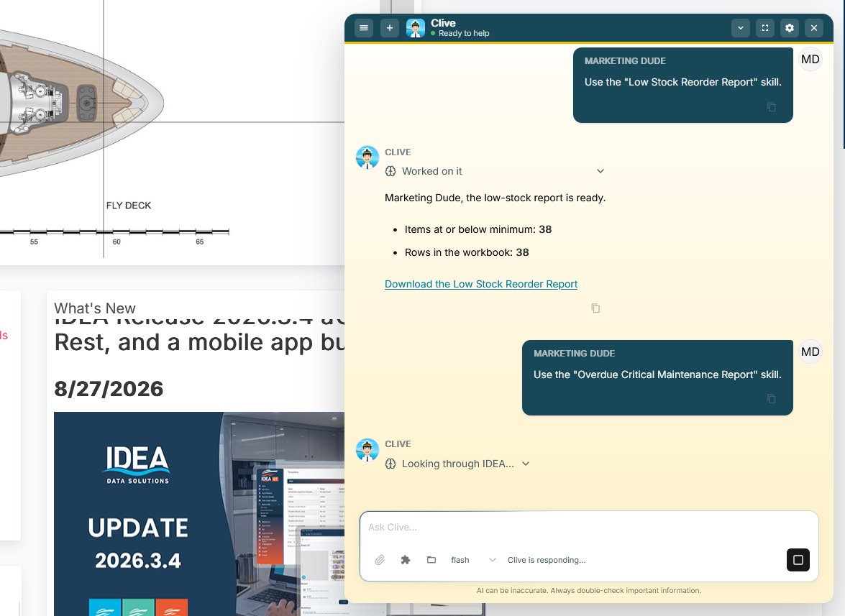Click the "FLY DECK" label on deck plan

128,205
